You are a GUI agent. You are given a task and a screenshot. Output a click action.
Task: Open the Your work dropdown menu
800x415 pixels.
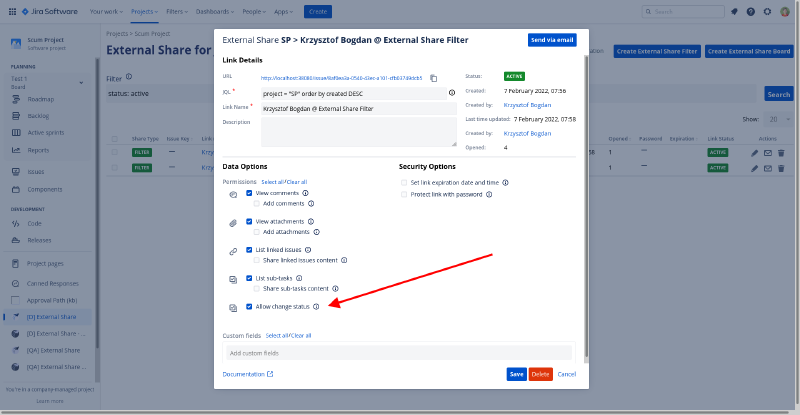106,11
